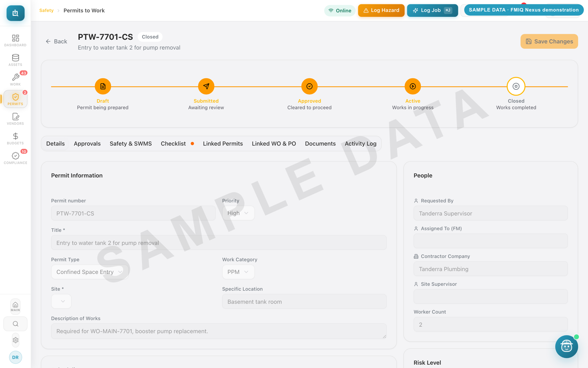This screenshot has height=368, width=588.
Task: Open the Priority High dropdown
Action: [x=238, y=213]
